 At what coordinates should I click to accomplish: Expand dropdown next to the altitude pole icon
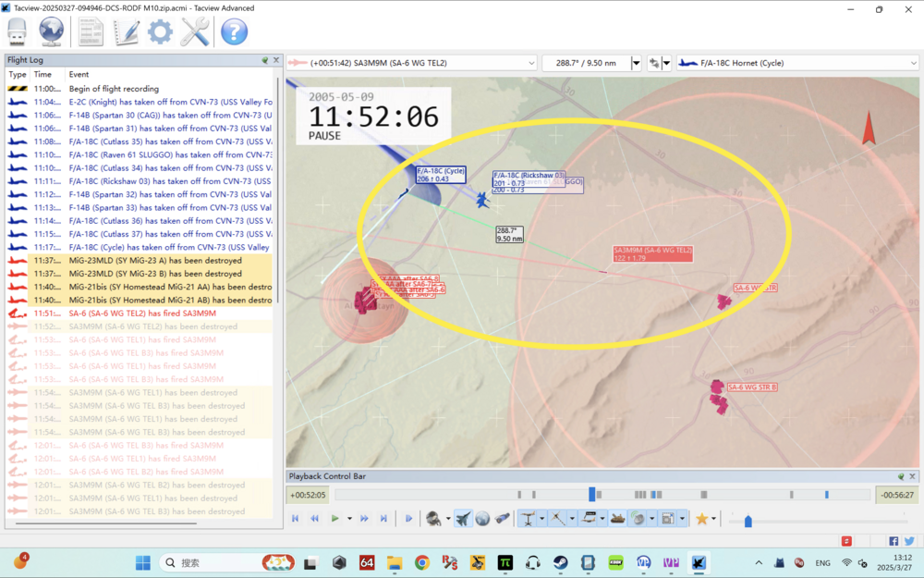(x=541, y=519)
